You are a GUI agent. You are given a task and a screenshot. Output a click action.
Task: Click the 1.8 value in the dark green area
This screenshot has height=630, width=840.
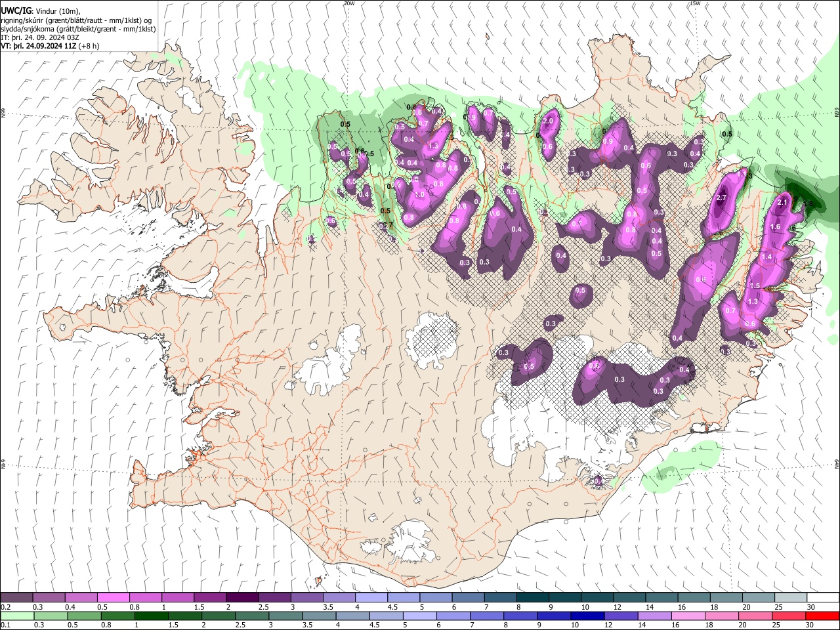808,204
